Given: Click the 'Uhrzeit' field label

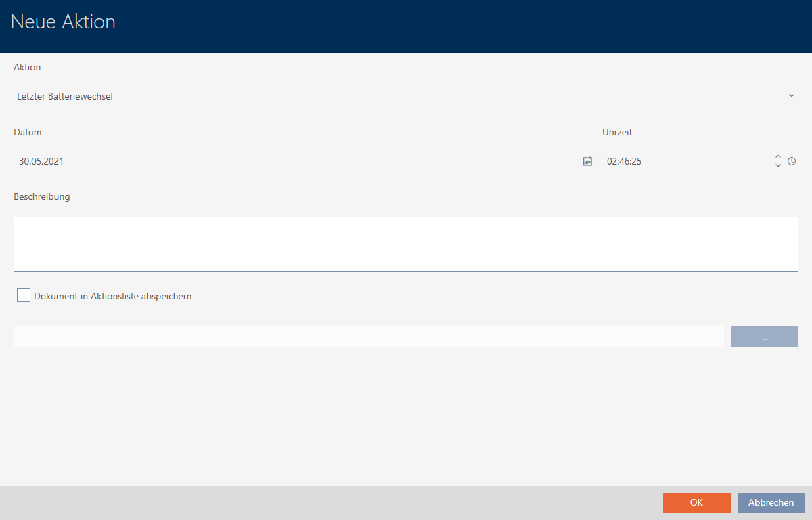Looking at the screenshot, I should [x=617, y=132].
